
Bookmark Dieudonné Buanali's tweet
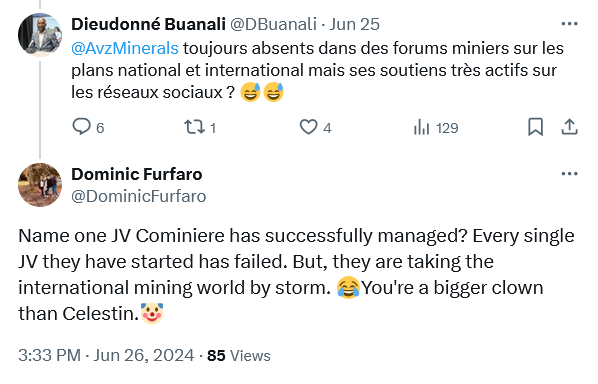click(535, 127)
